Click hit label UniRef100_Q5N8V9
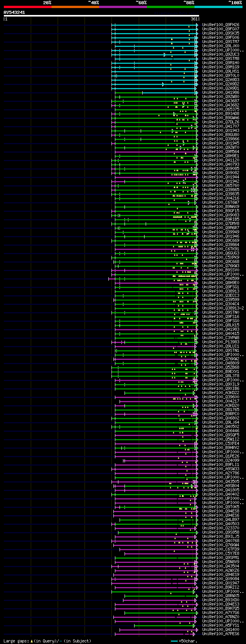Viewport: 246px width, 644px height. pos(221,562)
